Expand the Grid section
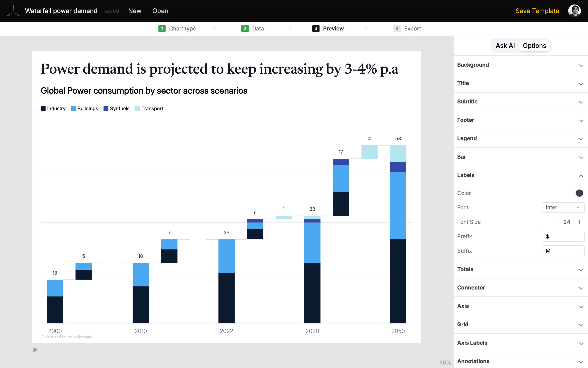The image size is (588, 368). [x=521, y=324]
